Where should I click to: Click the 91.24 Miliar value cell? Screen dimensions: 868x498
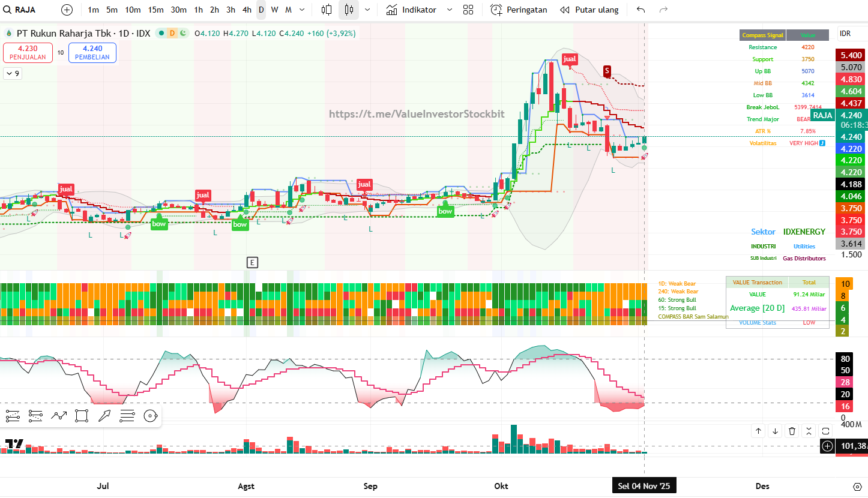point(809,294)
